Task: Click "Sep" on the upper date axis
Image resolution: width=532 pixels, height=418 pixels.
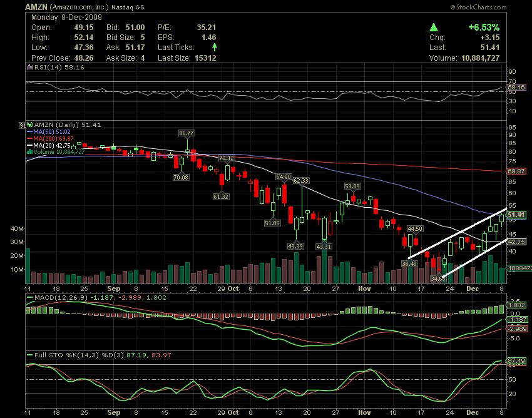Action: point(114,288)
